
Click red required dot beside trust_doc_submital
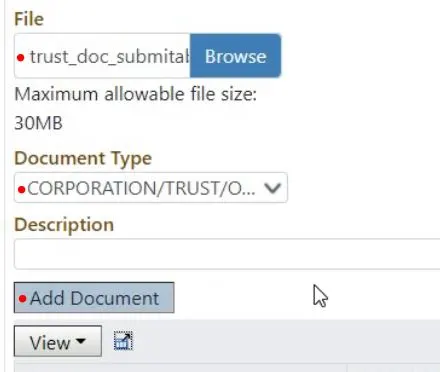point(21,58)
